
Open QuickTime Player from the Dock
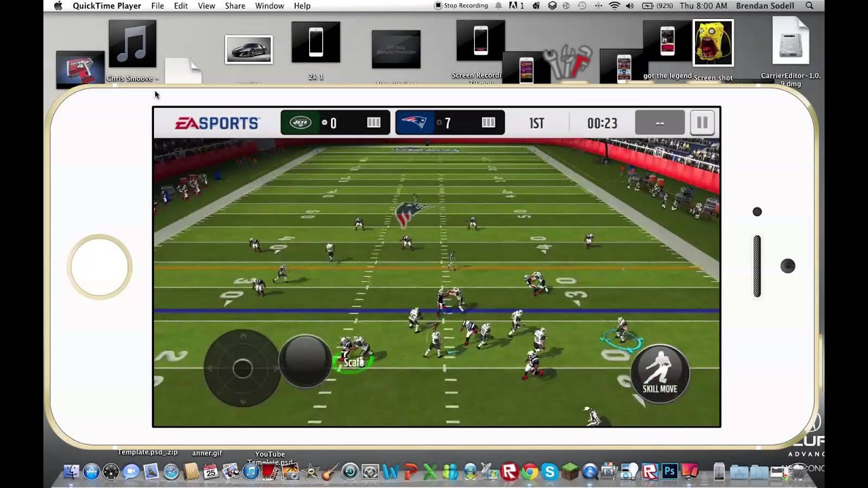point(590,472)
